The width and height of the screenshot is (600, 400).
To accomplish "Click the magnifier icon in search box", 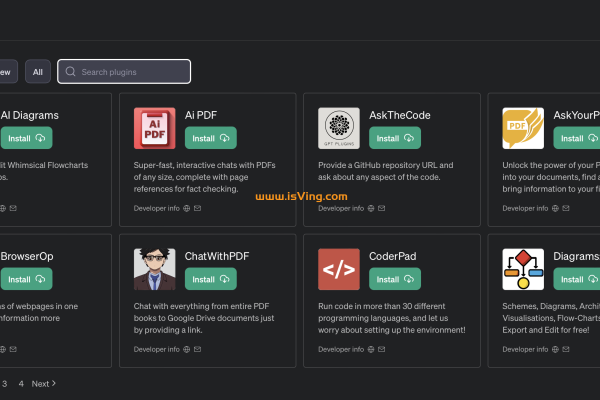I will [x=70, y=72].
